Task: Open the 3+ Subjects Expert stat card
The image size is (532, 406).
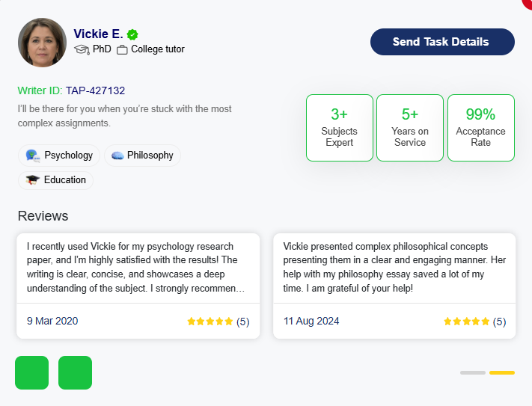Action: (340, 128)
